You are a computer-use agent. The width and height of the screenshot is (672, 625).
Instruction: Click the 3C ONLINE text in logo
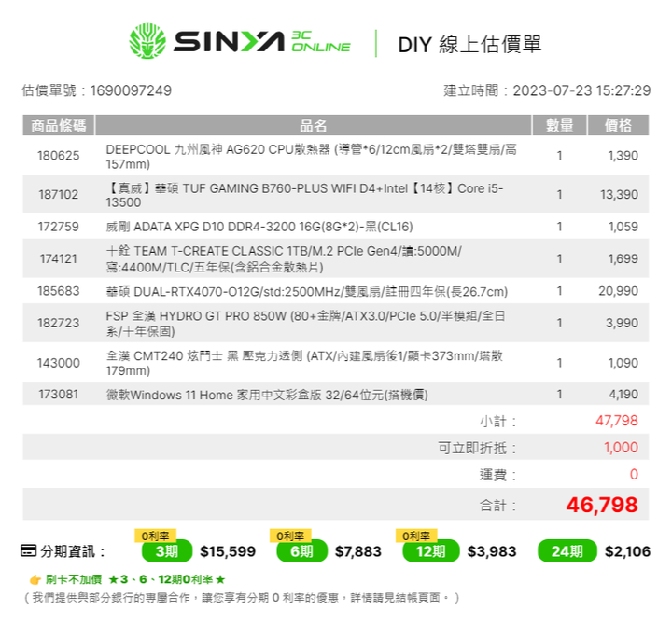(x=320, y=42)
